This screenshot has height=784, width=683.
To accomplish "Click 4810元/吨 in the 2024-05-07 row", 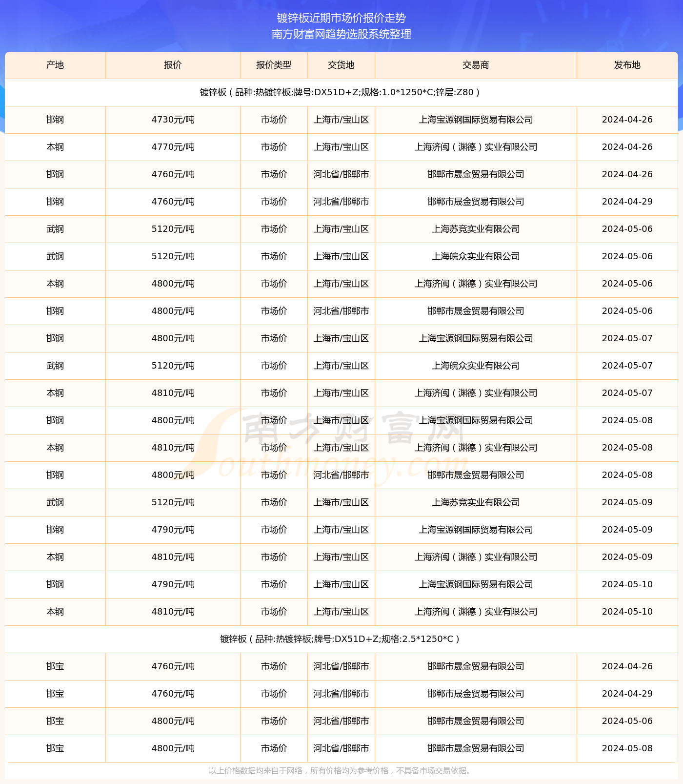I will click(x=173, y=393).
